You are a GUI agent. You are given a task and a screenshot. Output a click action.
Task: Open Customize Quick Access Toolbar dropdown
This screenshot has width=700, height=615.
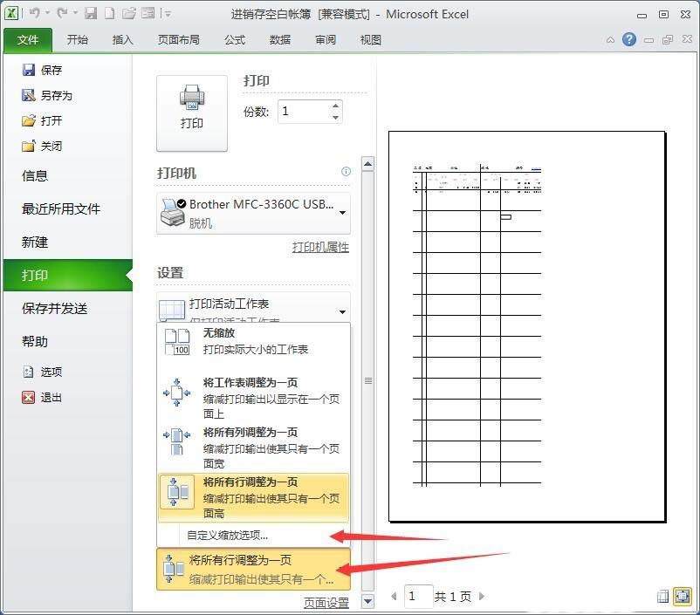click(x=168, y=14)
